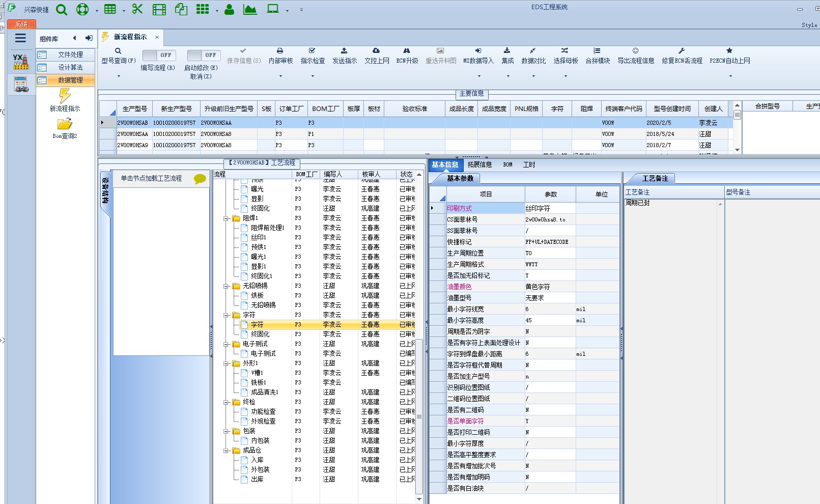Select the 2V00W0HSAA model row in main table
Viewport: 820px width, 504px height.
[x=416, y=134]
